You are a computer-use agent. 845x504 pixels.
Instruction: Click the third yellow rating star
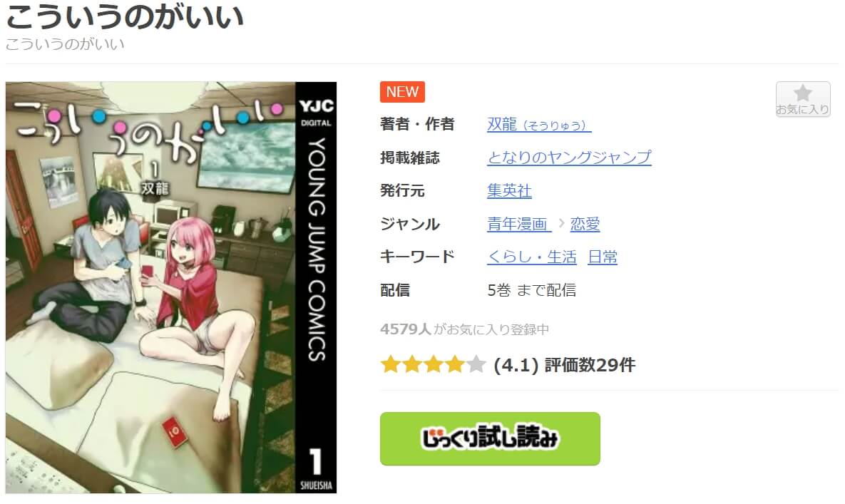point(434,364)
